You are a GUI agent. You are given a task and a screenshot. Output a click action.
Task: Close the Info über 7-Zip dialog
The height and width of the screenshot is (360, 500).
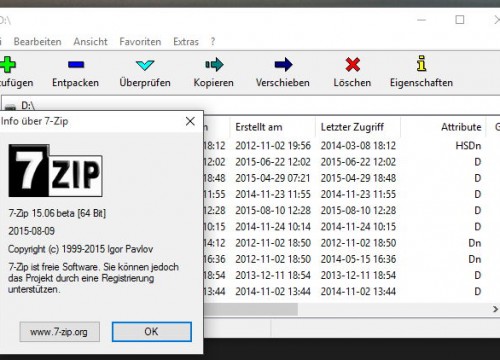[190, 121]
